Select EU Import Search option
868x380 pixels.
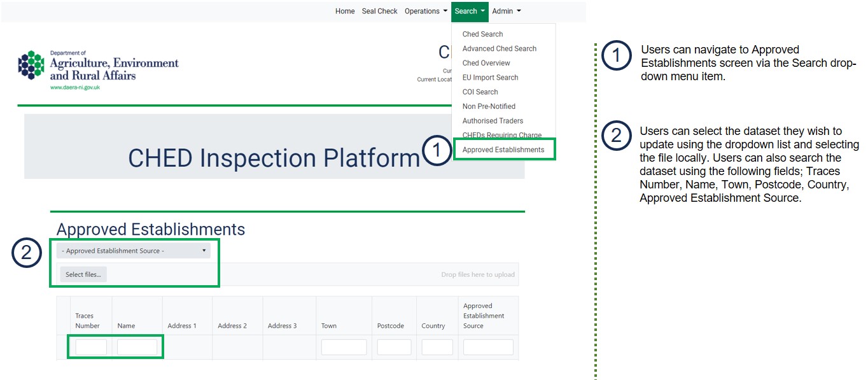[490, 78]
